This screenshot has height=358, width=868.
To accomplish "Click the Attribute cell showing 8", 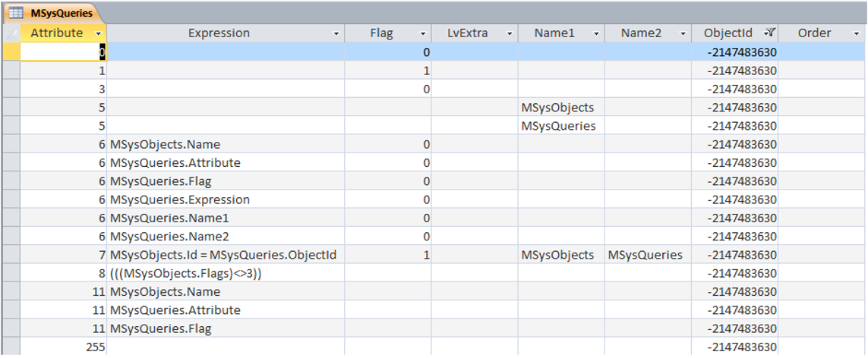I will coord(63,274).
